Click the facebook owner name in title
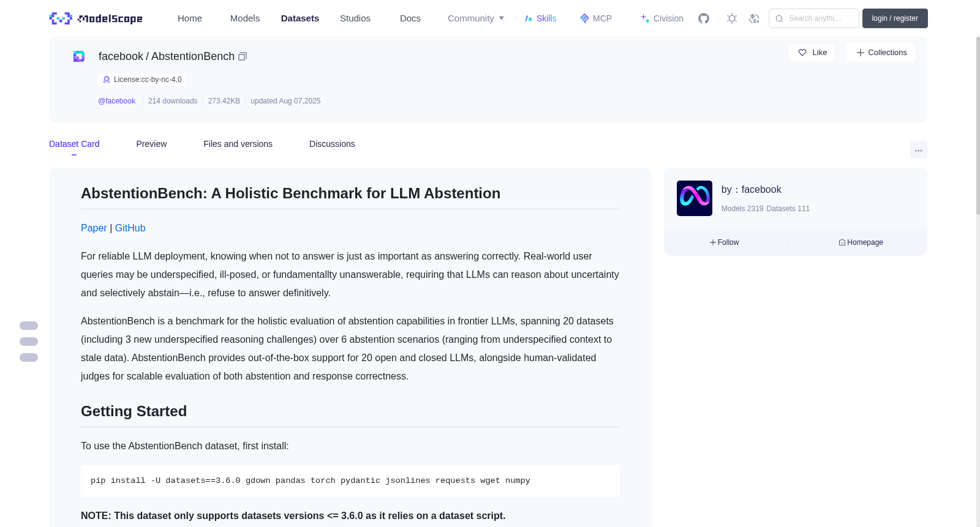The height and width of the screenshot is (527, 980). point(121,56)
